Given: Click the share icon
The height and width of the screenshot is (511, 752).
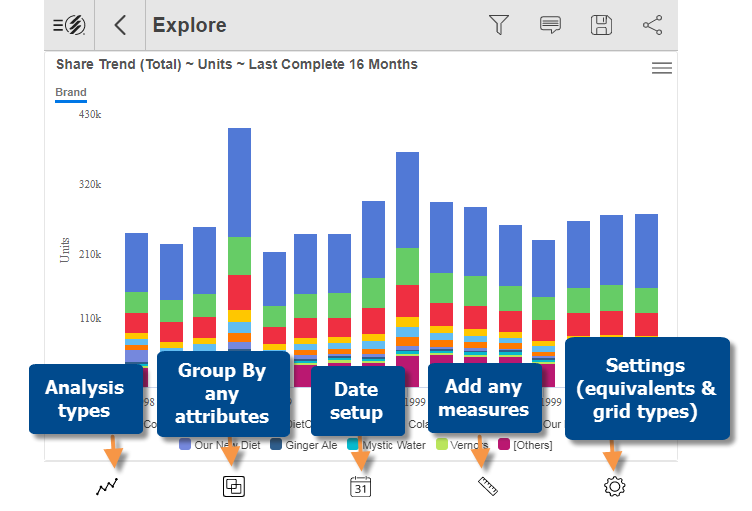Looking at the screenshot, I should [x=652, y=25].
